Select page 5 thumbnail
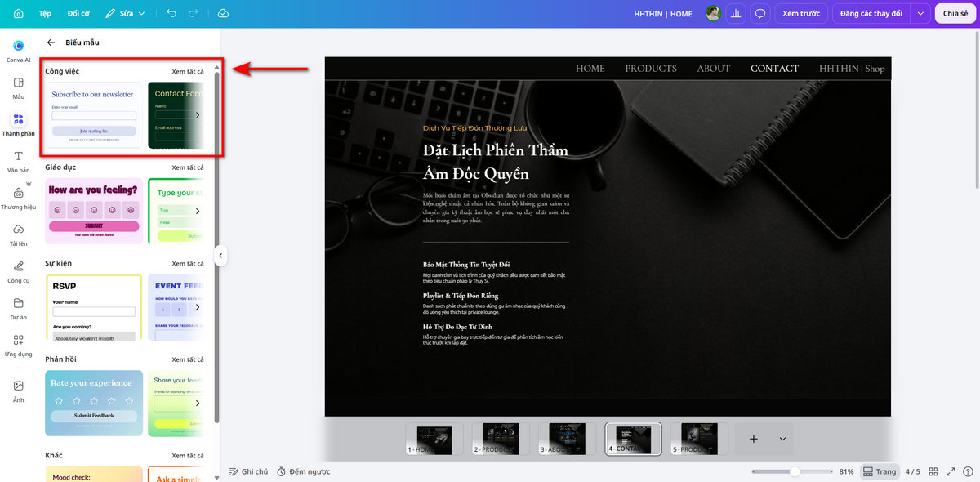 tap(699, 439)
